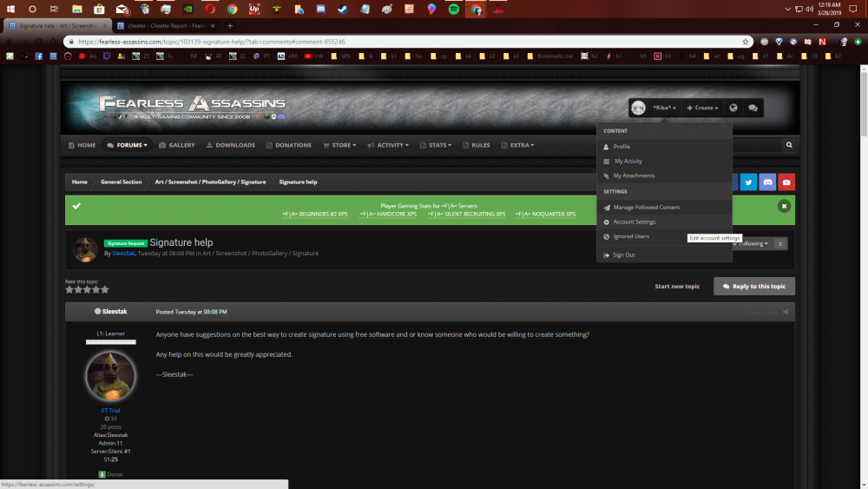The image size is (868, 489).
Task: Reload the page in the browser
Action: tap(39, 42)
